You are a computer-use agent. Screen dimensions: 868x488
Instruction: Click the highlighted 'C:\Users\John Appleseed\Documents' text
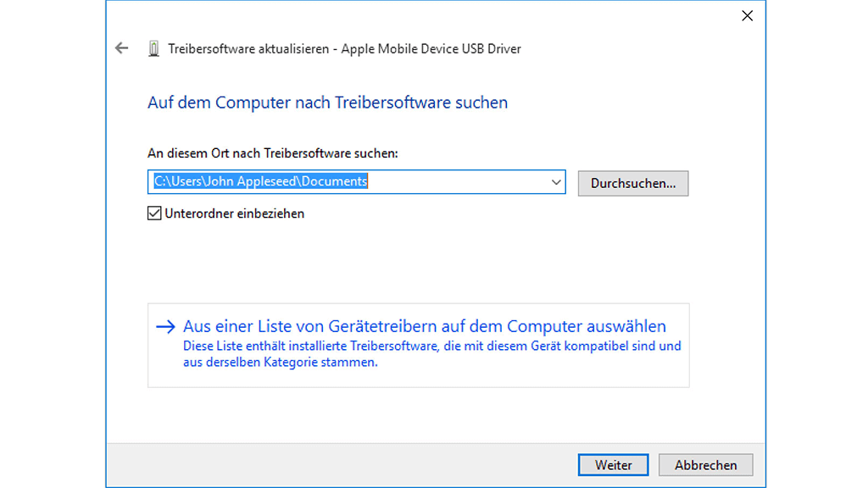[x=260, y=182]
